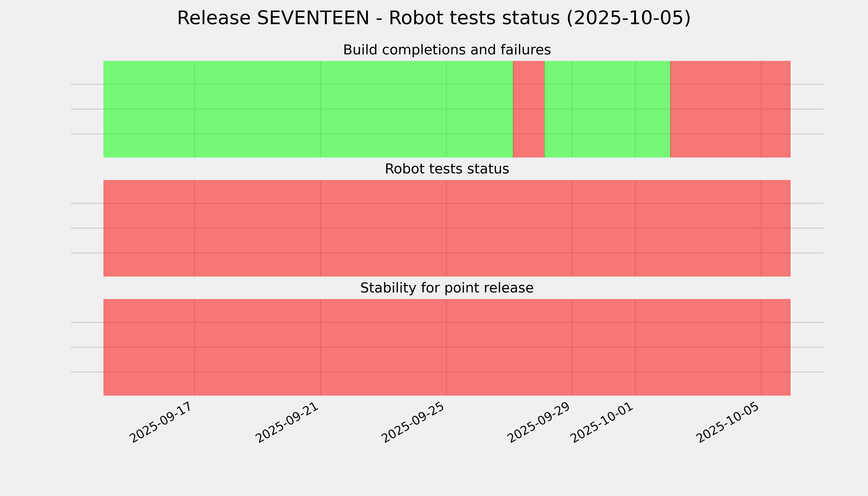Click Robot tests red band between 10-01 and 10-05
The image size is (868, 496).
click(698, 228)
